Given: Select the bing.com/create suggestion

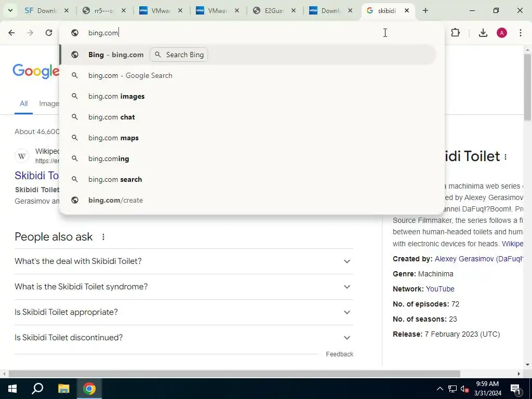Looking at the screenshot, I should (x=248, y=200).
